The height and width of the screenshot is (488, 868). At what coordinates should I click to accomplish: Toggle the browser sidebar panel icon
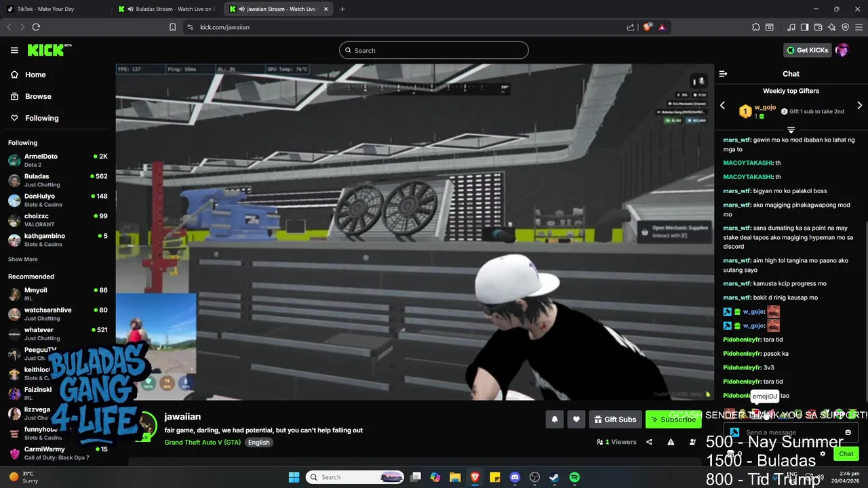tap(804, 27)
